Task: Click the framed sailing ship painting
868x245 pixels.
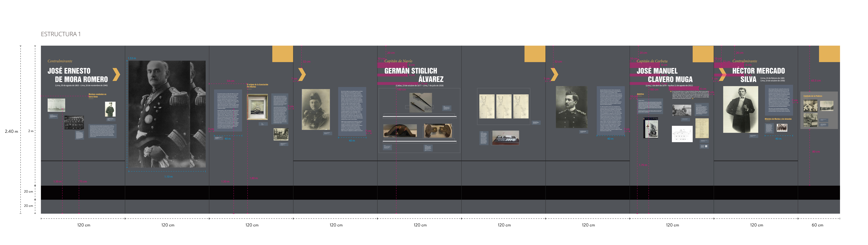Action: tap(257, 107)
